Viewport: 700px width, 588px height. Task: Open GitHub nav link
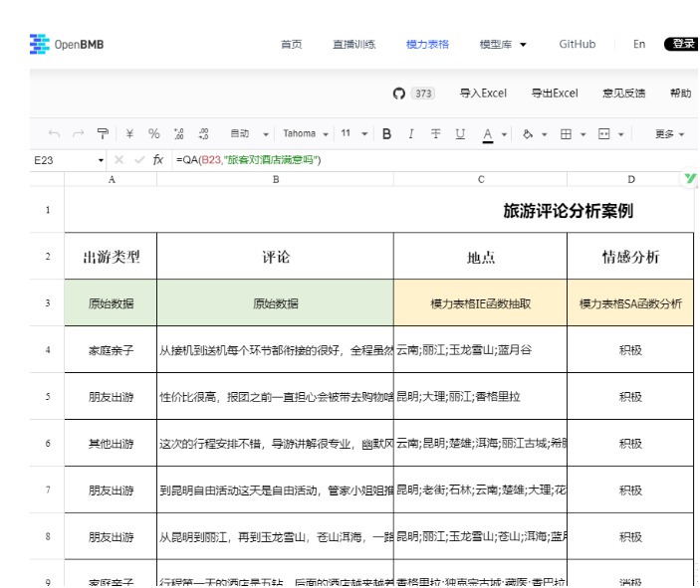click(x=578, y=44)
